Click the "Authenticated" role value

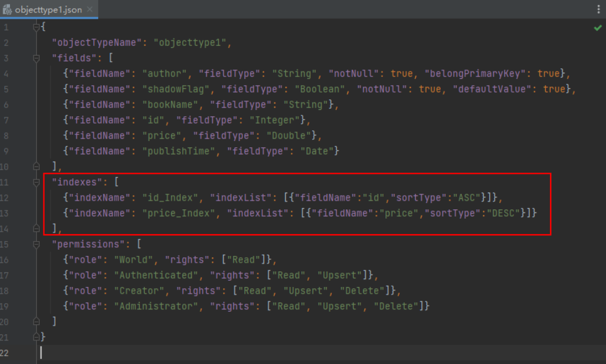click(156, 275)
